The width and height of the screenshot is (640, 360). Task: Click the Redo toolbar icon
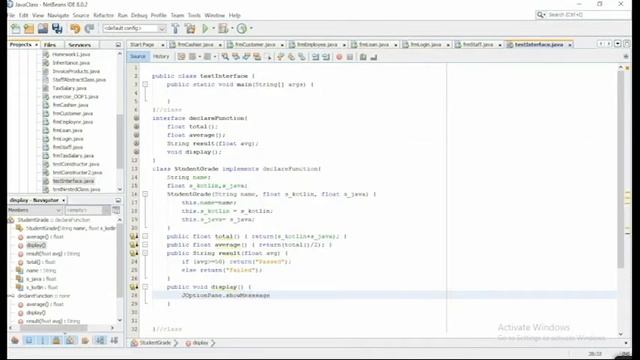point(89,29)
